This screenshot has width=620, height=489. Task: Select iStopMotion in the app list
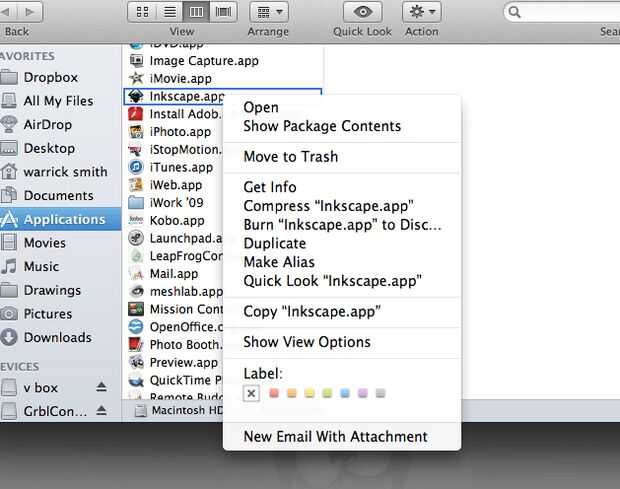coord(175,149)
